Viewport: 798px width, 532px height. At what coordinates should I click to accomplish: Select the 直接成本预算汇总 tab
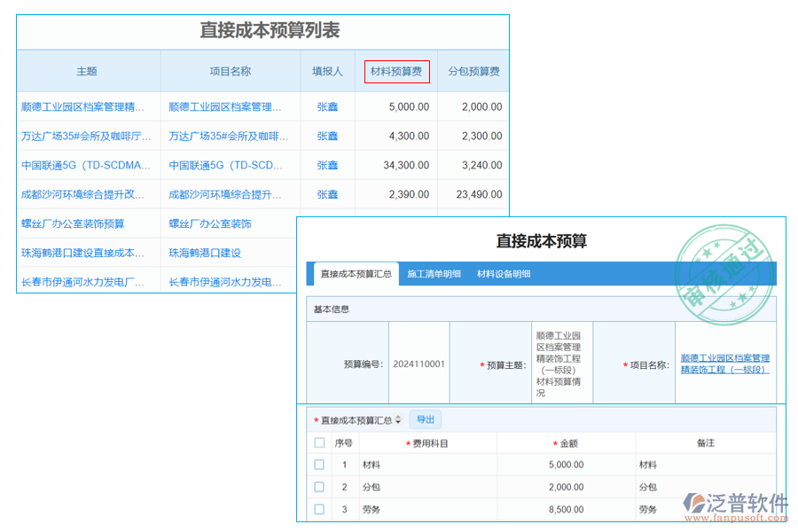pyautogui.click(x=356, y=274)
